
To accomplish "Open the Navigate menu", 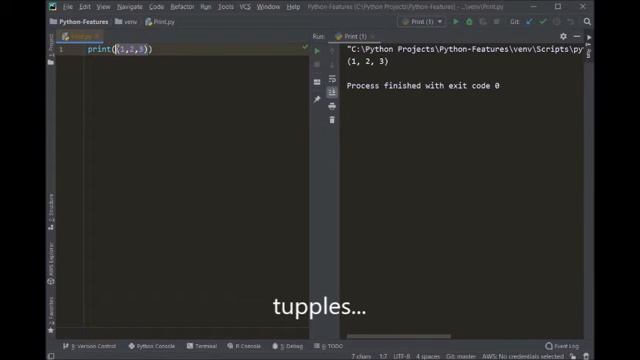I will [x=129, y=7].
